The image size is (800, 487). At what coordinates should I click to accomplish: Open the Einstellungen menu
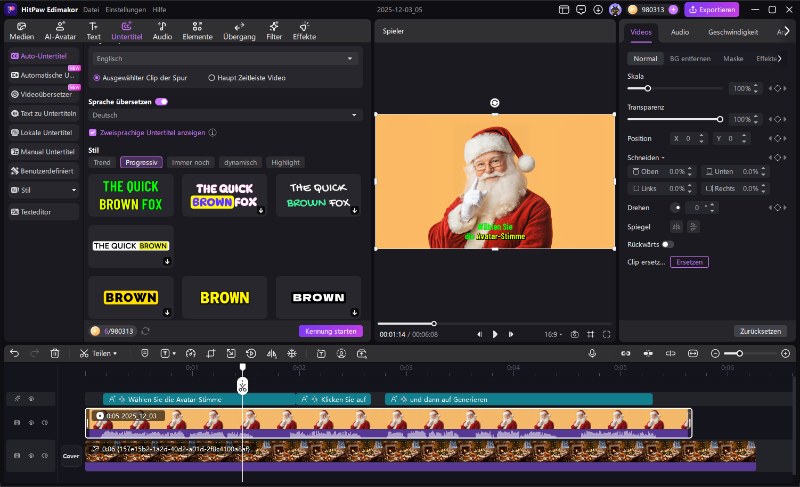tap(126, 10)
